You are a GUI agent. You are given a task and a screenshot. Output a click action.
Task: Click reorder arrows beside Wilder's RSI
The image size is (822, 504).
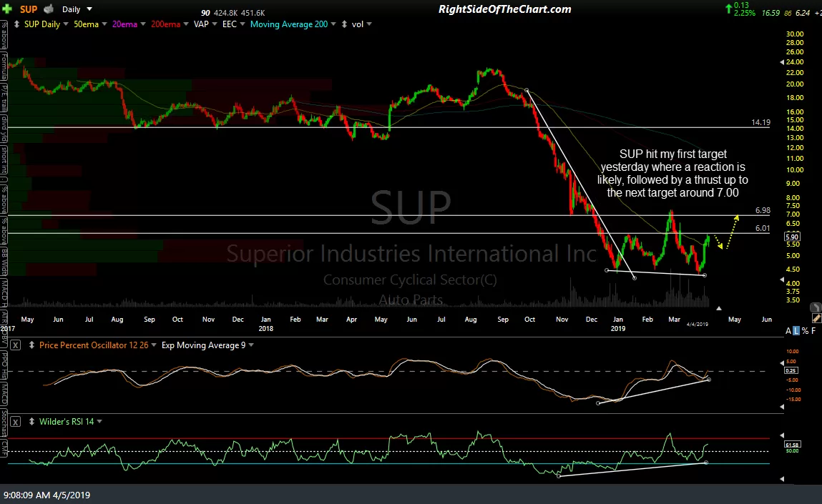31,422
